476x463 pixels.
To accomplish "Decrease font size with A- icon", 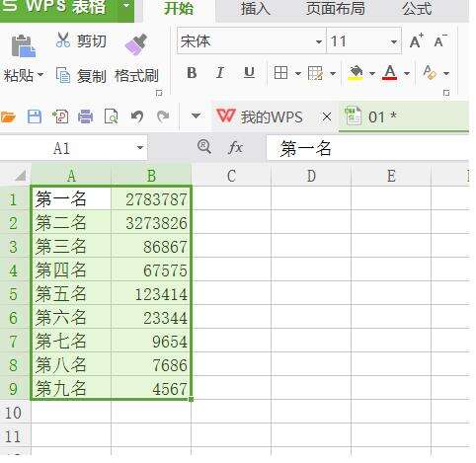I will coord(440,41).
